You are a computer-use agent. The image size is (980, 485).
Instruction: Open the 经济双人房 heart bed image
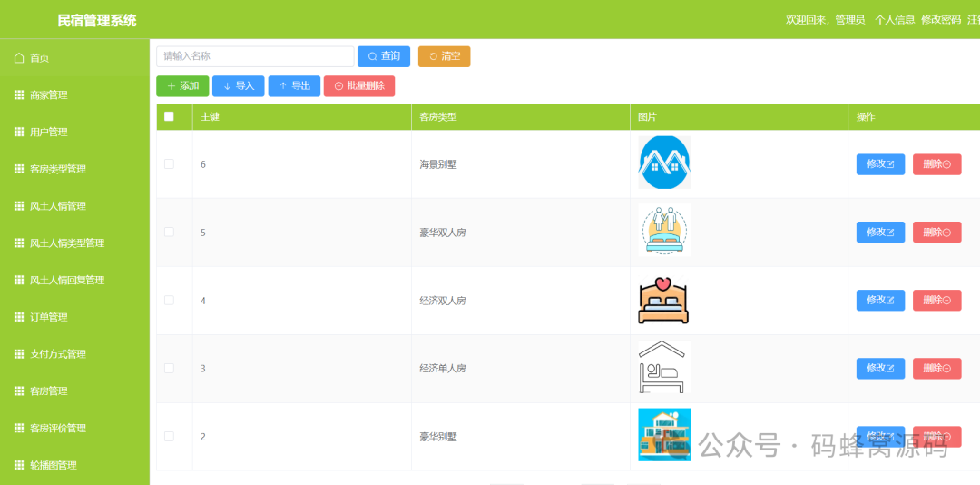tap(664, 299)
